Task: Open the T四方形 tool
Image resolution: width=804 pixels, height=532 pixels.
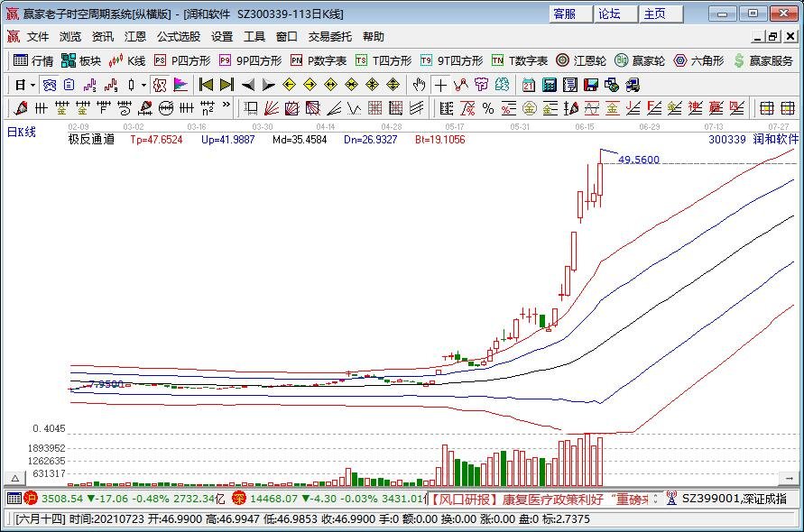Action: [384, 61]
